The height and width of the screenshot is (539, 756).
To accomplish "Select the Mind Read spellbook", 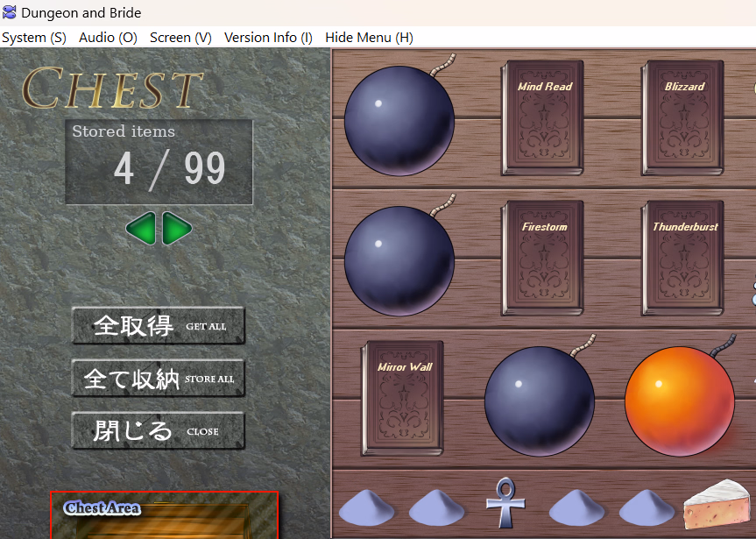I will click(543, 117).
